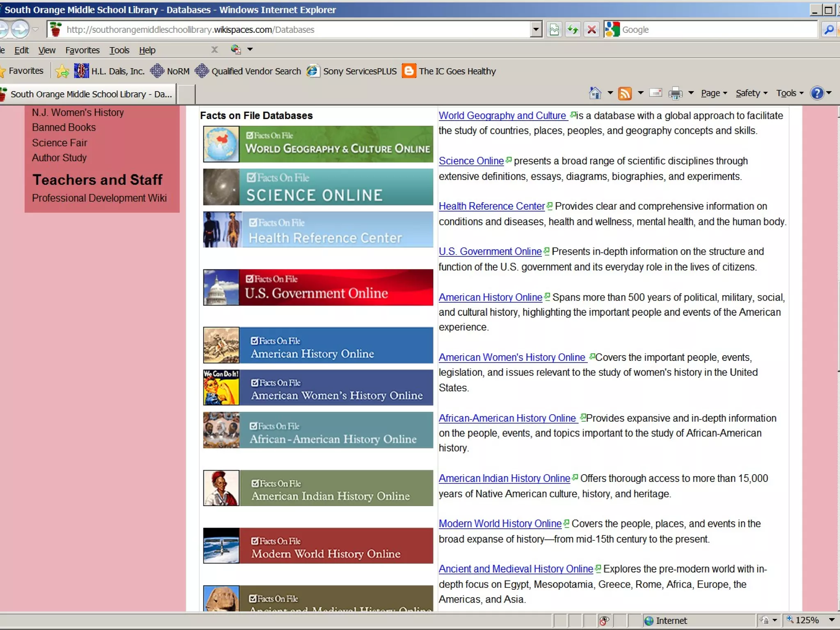Open the Favorites menu
Image resolution: width=840 pixels, height=630 pixels.
coord(82,50)
